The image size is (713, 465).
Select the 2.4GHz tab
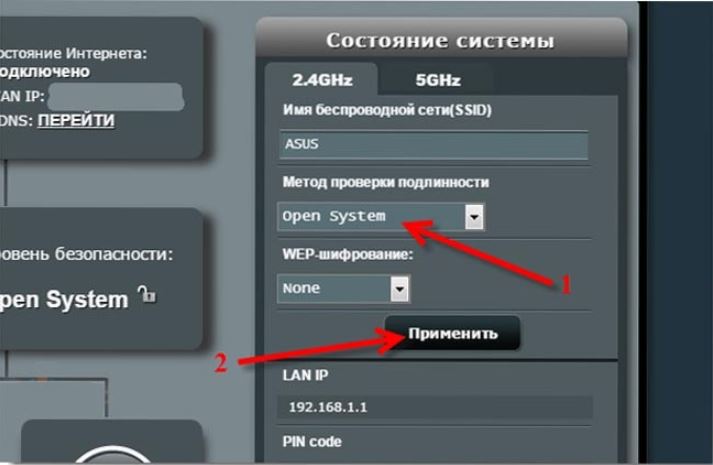pyautogui.click(x=322, y=80)
